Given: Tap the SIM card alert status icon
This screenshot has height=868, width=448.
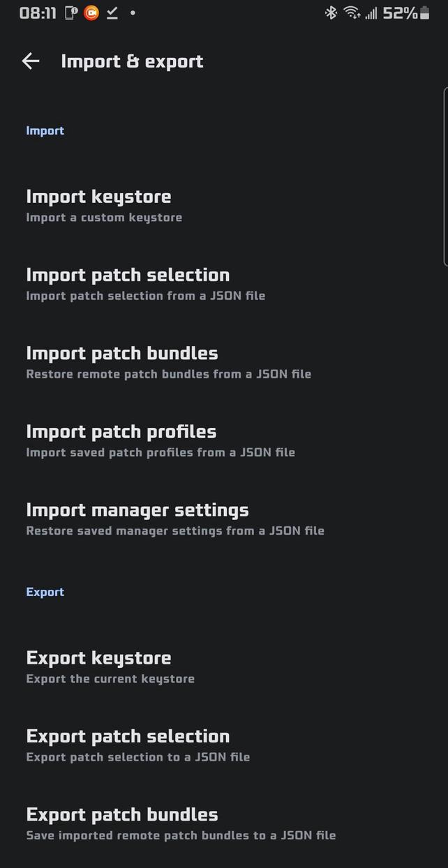Looking at the screenshot, I should [x=71, y=13].
